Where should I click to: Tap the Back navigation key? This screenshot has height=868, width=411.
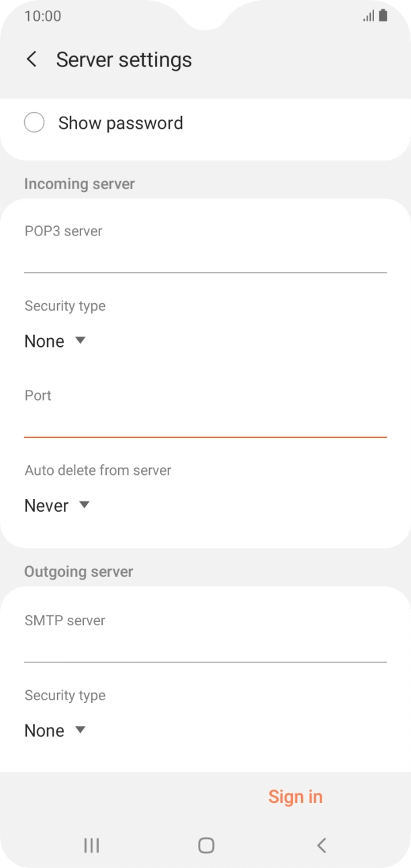[321, 845]
